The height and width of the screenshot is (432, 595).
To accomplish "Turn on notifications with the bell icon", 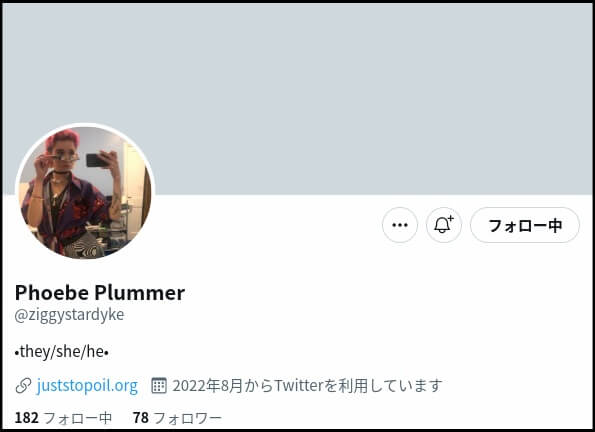I will click(x=444, y=225).
